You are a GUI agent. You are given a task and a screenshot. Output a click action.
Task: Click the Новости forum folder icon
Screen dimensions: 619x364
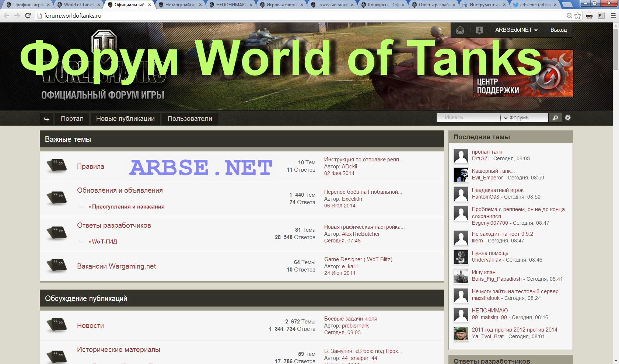click(57, 325)
